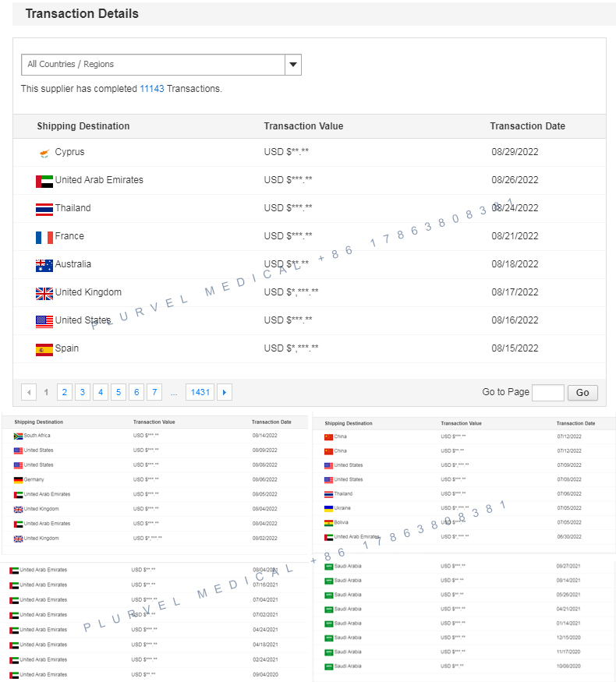Viewport: 616px width, 682px height.
Task: Click the United States flag dated 07/09/2022
Action: click(328, 466)
